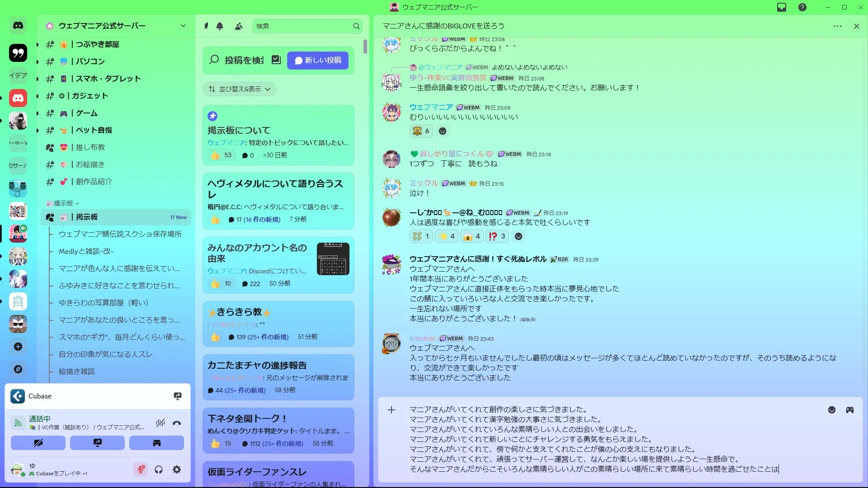Click the plus attachment button in the message box

(x=392, y=410)
